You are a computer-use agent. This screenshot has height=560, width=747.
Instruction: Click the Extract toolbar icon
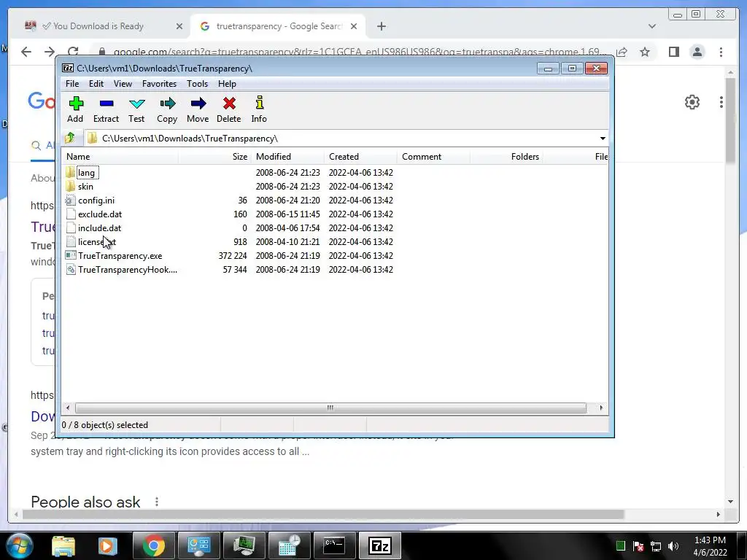click(x=107, y=109)
